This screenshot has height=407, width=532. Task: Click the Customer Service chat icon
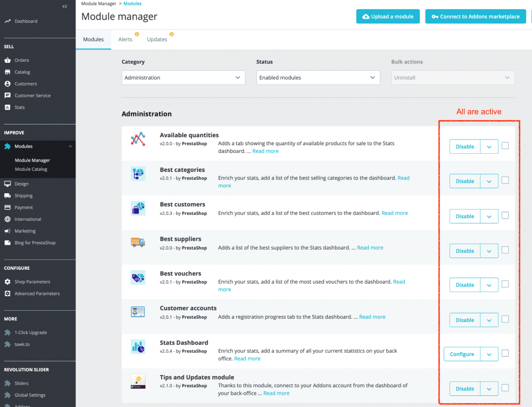point(7,95)
